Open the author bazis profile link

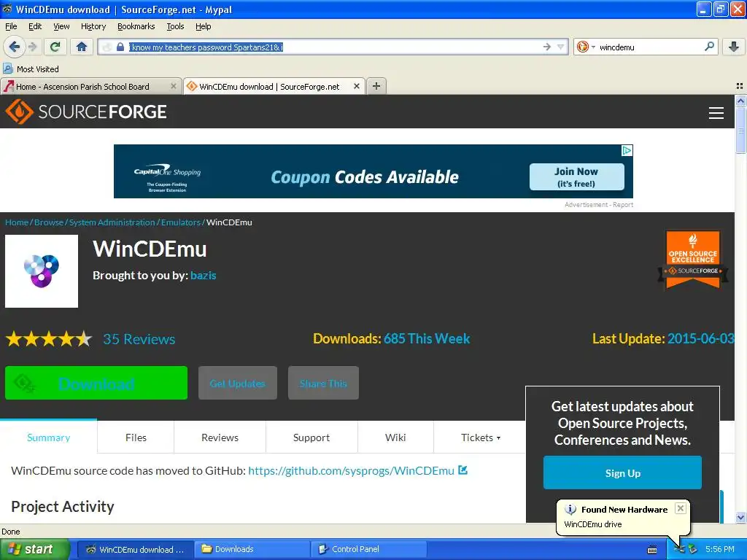tap(203, 275)
